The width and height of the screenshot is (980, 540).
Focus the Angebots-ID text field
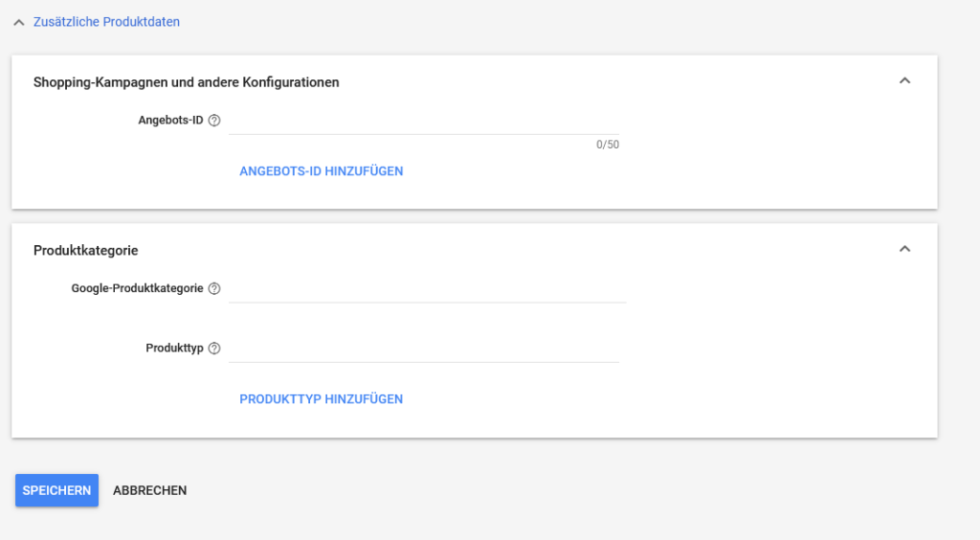[424, 122]
